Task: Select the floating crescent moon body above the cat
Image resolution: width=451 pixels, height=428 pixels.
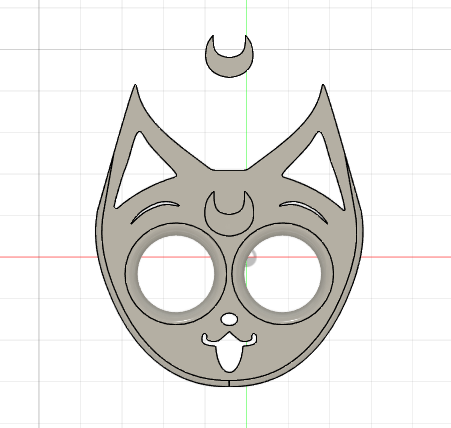Action: point(229,67)
